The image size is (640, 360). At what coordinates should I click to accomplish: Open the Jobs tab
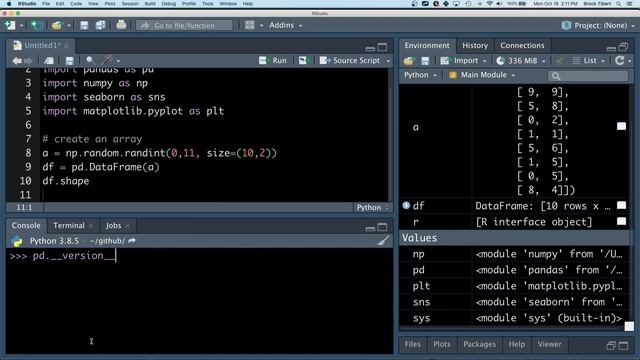click(x=113, y=225)
